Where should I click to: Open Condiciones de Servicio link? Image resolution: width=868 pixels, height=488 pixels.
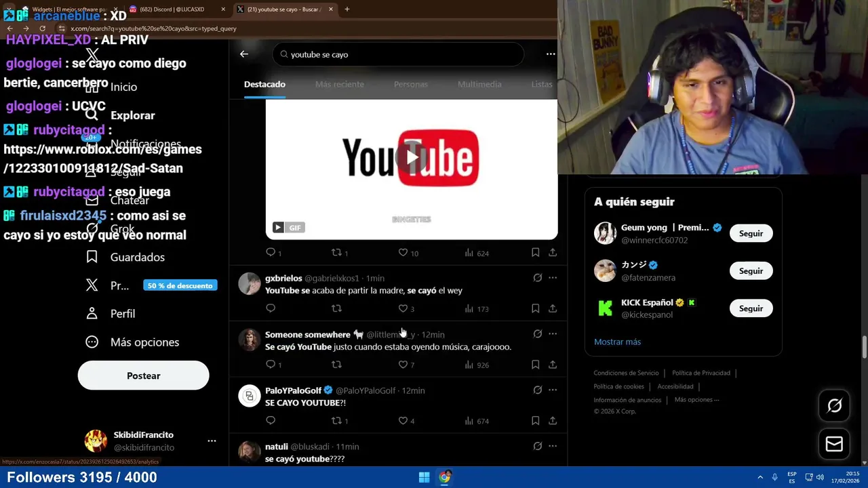tap(626, 373)
